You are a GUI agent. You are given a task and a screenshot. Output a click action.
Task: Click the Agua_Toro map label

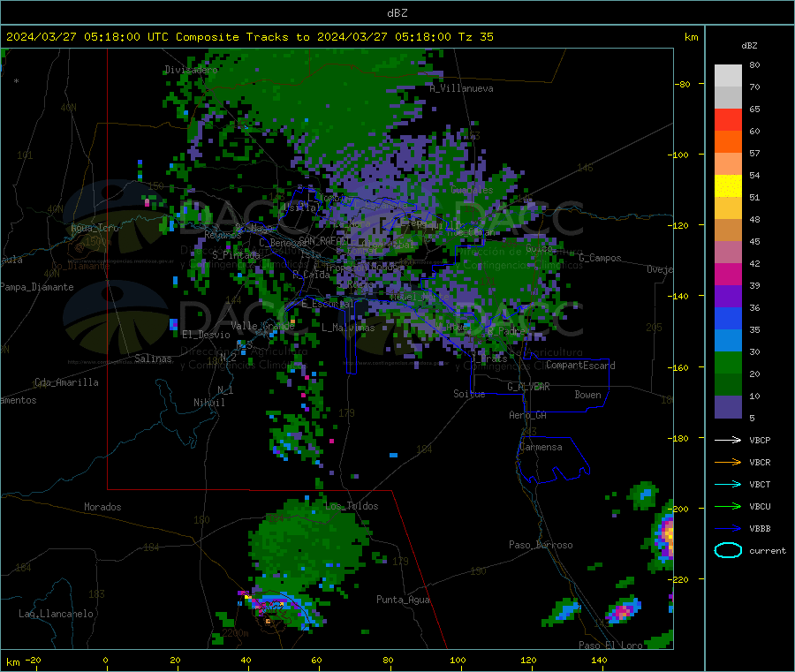pyautogui.click(x=95, y=228)
